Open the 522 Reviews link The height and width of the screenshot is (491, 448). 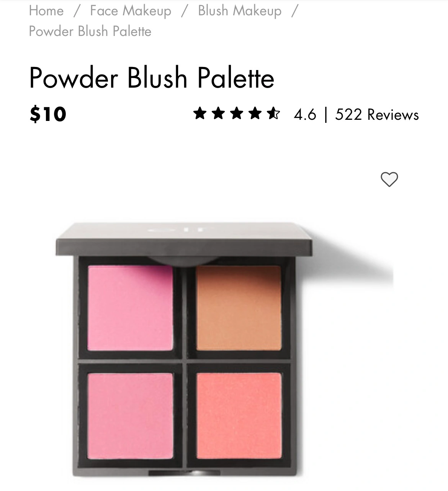coord(377,114)
